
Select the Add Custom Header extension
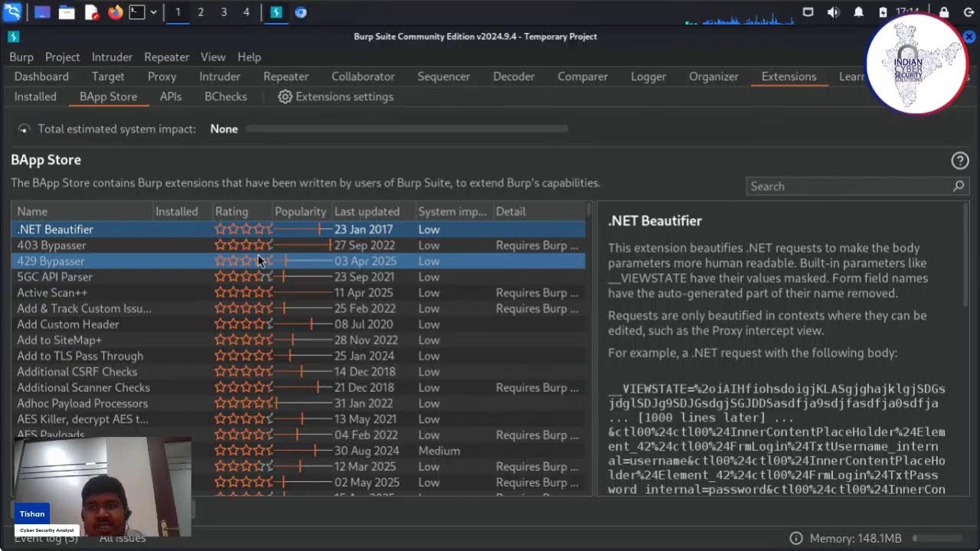[x=298, y=324]
